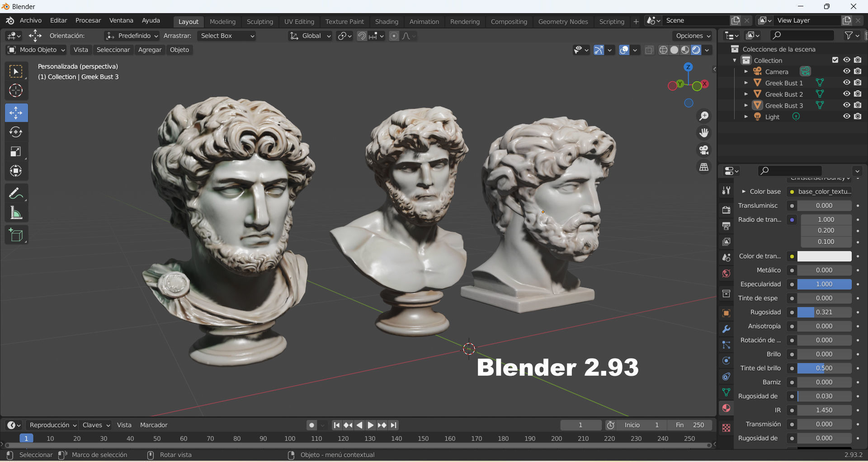Uncheck the Collection exclude checkbox
Image resolution: width=868 pixels, height=462 pixels.
(x=835, y=60)
